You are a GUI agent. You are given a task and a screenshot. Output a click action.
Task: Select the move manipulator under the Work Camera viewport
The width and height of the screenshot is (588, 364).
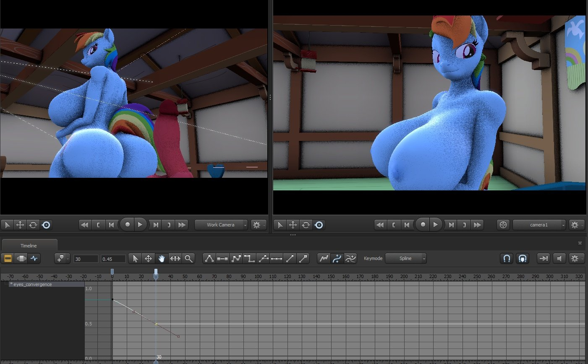20,225
